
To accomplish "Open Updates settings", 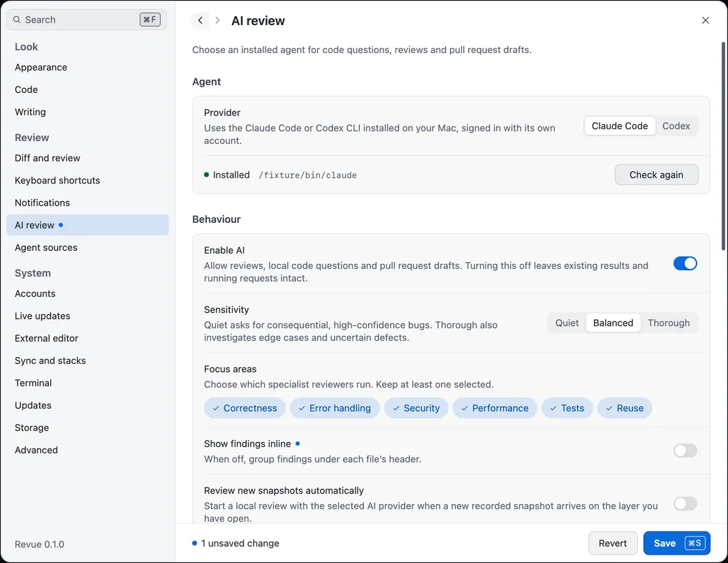I will point(87,405).
